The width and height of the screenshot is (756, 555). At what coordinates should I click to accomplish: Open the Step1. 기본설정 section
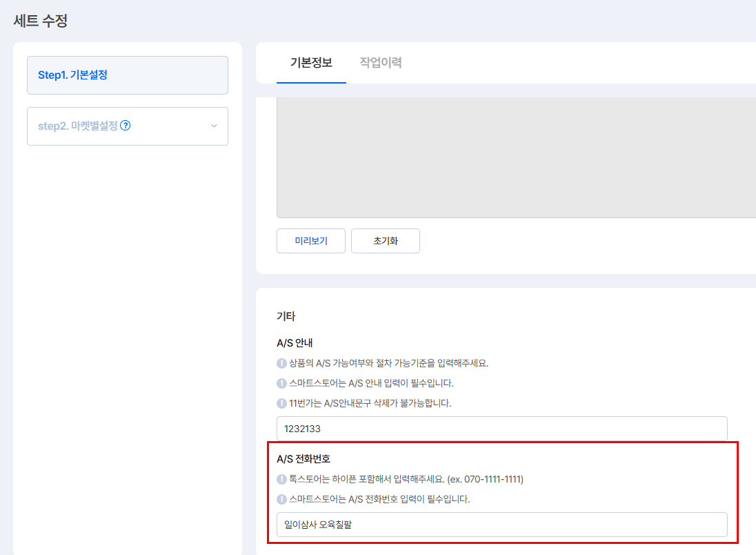[128, 75]
